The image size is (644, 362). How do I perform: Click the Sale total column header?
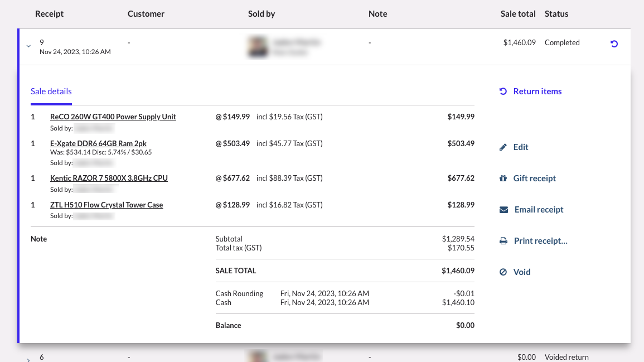click(x=518, y=13)
